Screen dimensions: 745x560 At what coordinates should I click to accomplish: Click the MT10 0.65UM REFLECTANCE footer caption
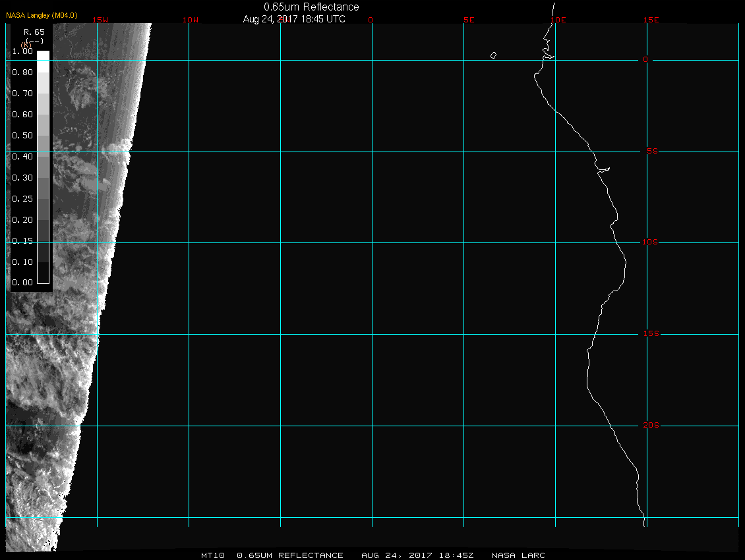pos(272,555)
